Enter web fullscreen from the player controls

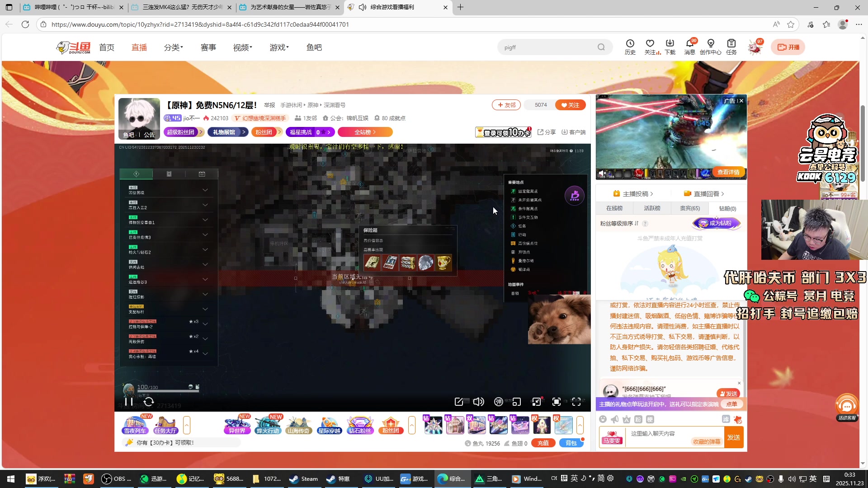[x=557, y=401]
